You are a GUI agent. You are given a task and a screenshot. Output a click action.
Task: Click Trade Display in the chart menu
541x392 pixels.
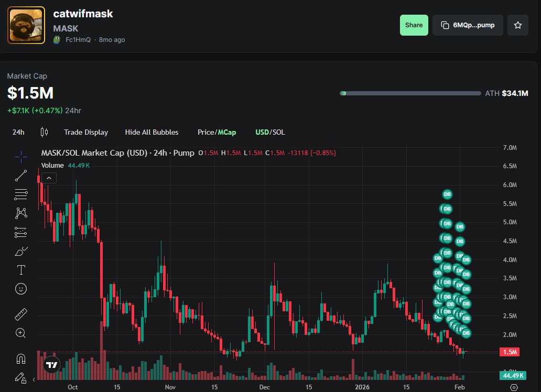click(x=86, y=132)
